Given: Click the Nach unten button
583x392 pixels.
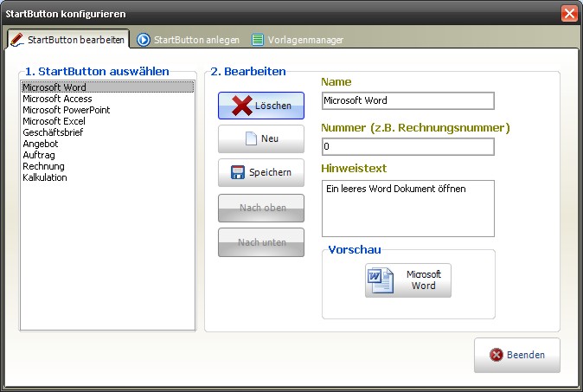Looking at the screenshot, I should coord(261,242).
